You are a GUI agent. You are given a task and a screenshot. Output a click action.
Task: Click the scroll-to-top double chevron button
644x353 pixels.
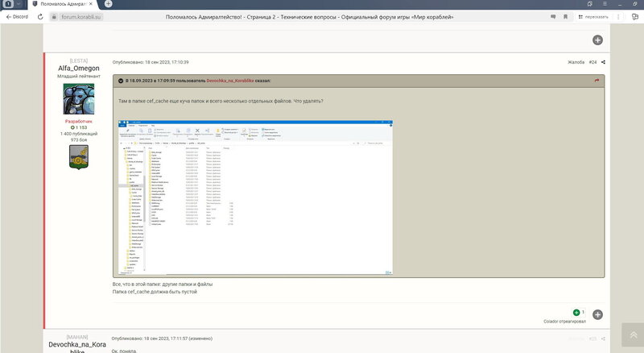(x=633, y=335)
